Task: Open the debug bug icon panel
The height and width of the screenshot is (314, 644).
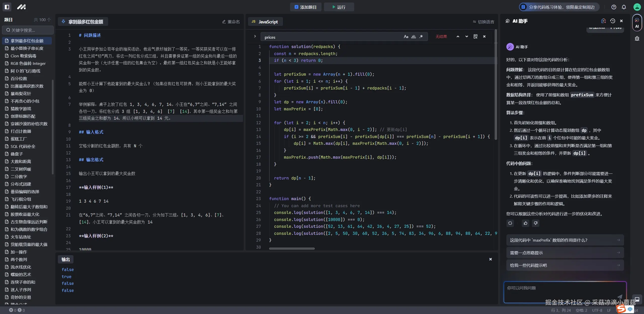Action: [x=637, y=39]
